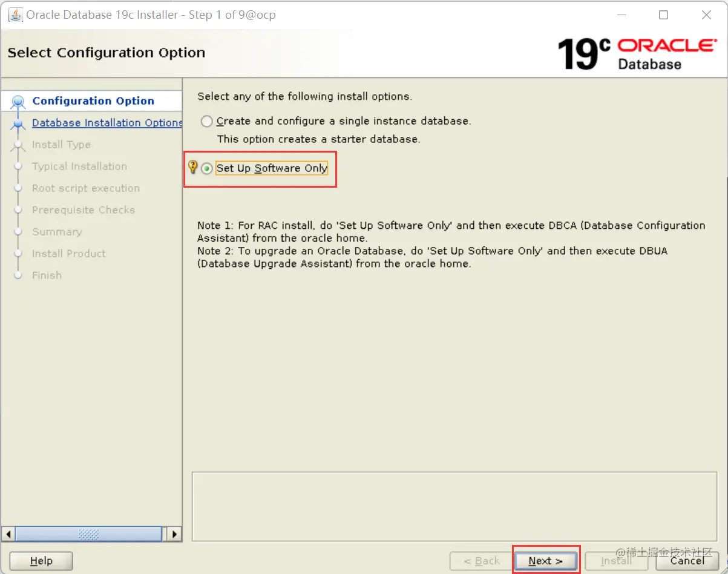
Task: Click the sidebar scrollbar right arrow
Action: (x=174, y=534)
